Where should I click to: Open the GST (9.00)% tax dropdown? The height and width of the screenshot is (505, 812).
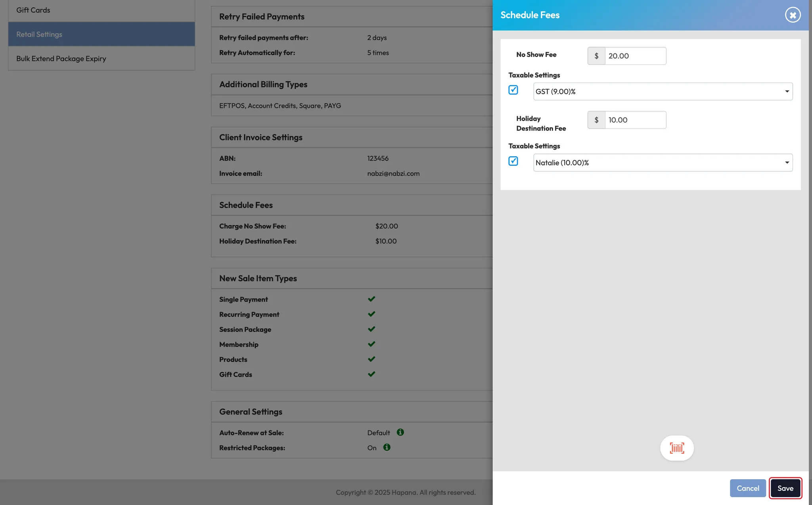point(663,92)
